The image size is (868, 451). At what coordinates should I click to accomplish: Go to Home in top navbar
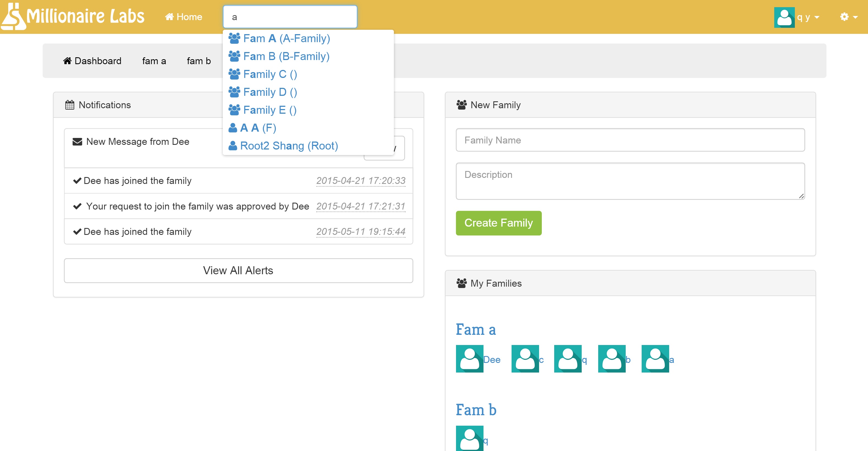(184, 17)
